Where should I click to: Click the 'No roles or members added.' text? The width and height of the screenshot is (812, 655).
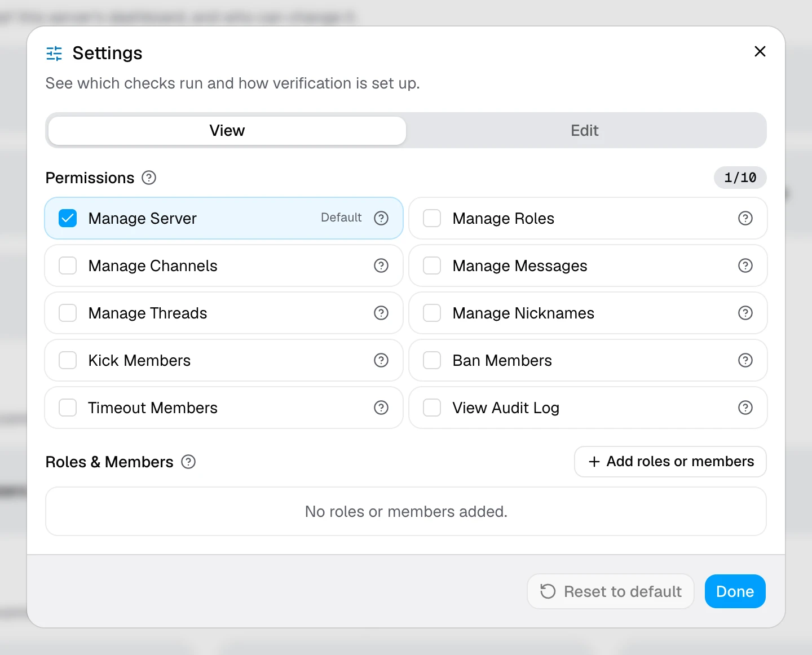(x=406, y=511)
